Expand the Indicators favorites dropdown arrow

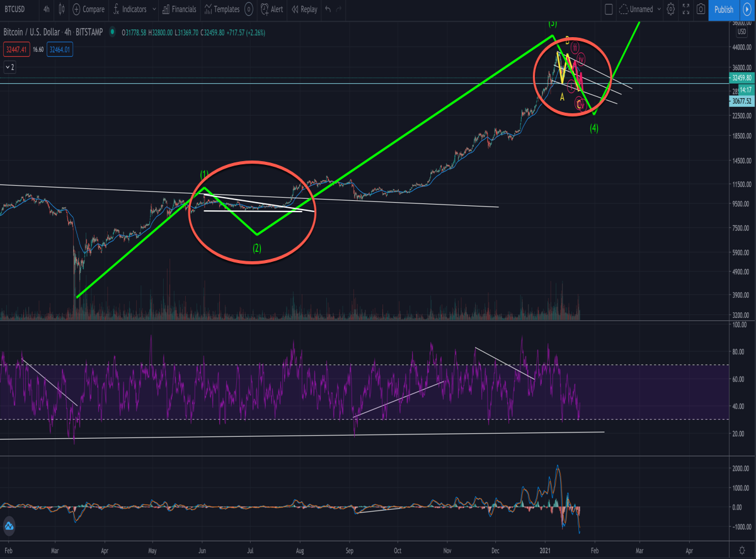[154, 9]
